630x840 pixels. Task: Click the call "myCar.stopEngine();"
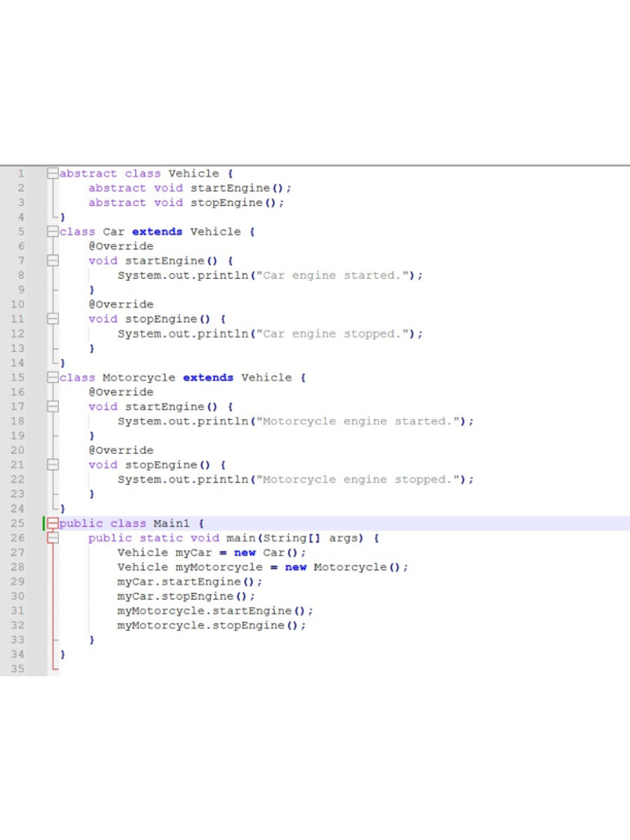click(x=186, y=596)
